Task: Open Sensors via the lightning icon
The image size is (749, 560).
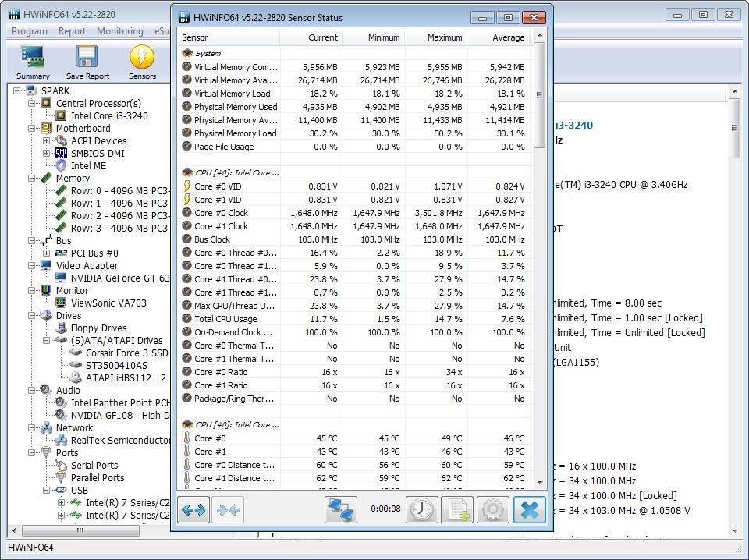Action: click(x=142, y=57)
